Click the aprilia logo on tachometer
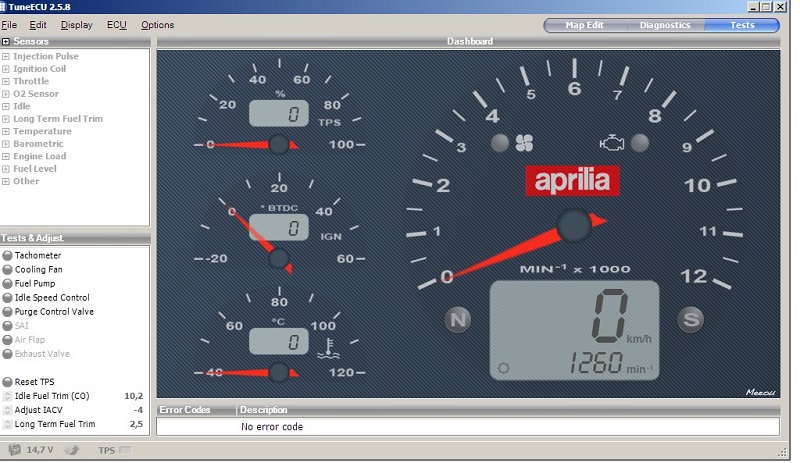 pyautogui.click(x=572, y=181)
